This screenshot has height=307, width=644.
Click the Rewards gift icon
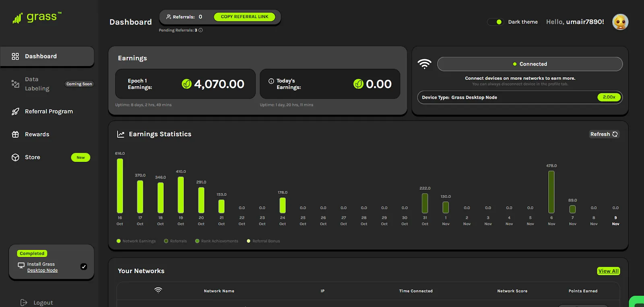click(15, 135)
